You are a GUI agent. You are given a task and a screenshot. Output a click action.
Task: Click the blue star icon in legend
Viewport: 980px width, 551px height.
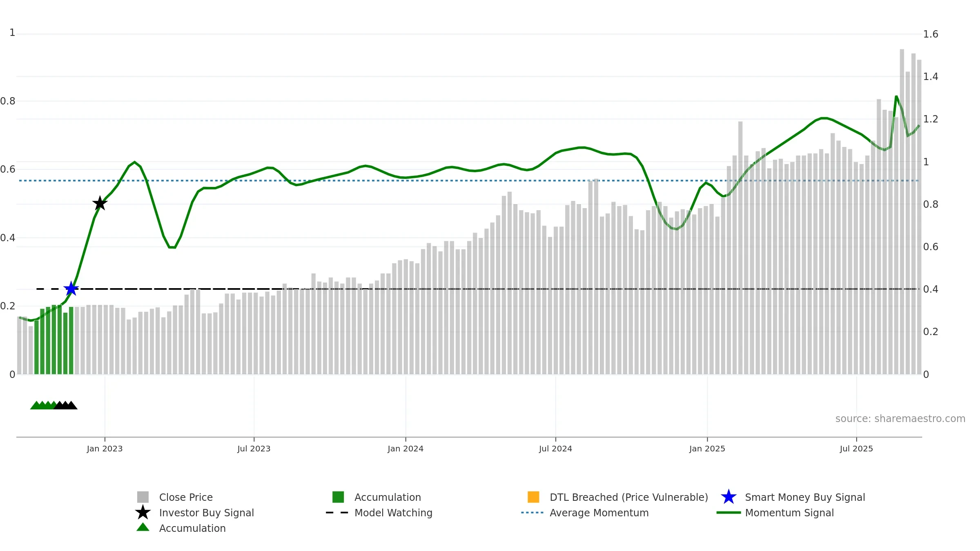click(728, 497)
